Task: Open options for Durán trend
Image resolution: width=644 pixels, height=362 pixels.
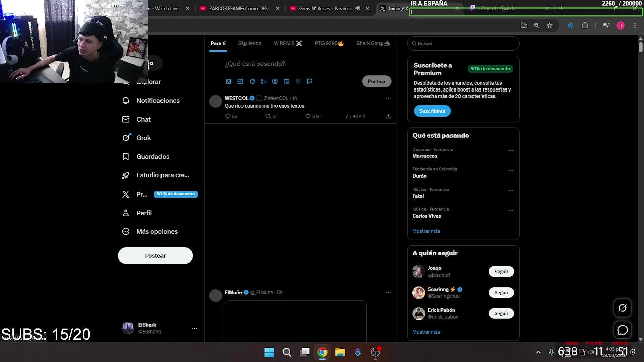Action: coord(511,170)
